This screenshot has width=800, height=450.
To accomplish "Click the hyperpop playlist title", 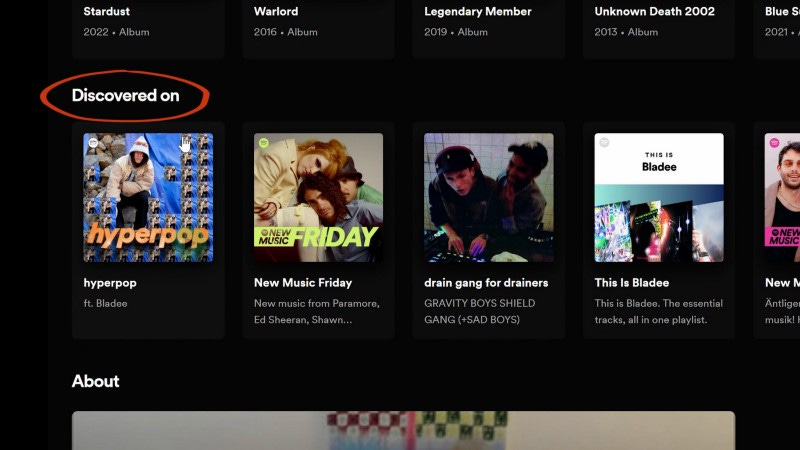I will pyautogui.click(x=110, y=283).
